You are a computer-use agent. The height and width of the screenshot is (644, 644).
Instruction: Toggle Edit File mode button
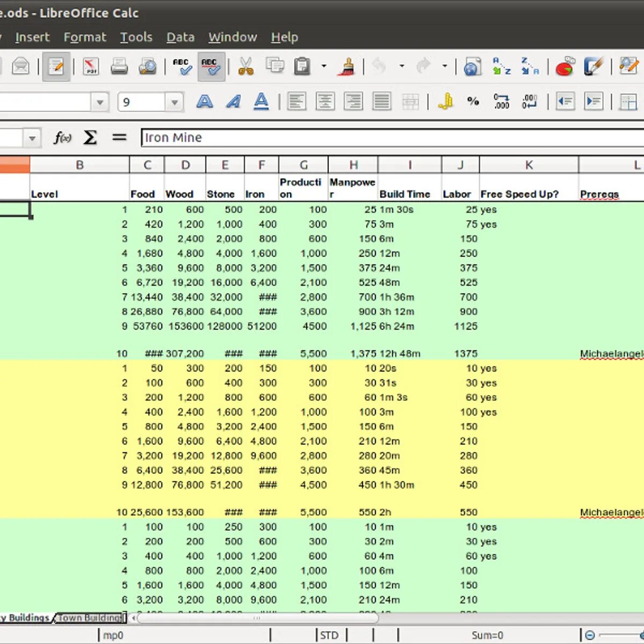tap(56, 67)
